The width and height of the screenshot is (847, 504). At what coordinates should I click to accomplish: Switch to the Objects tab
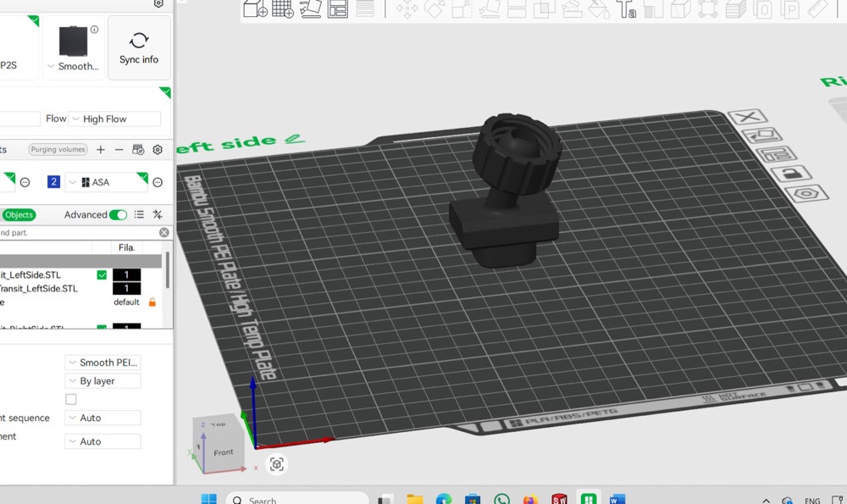(19, 215)
